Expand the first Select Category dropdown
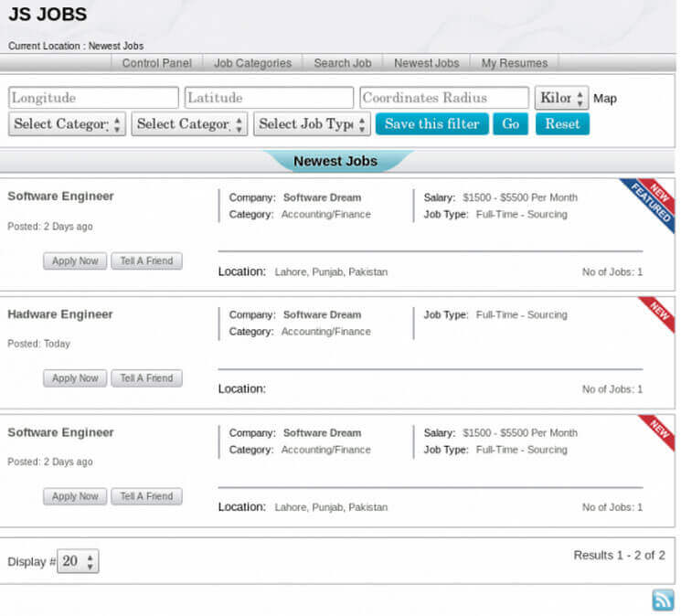 tap(67, 124)
